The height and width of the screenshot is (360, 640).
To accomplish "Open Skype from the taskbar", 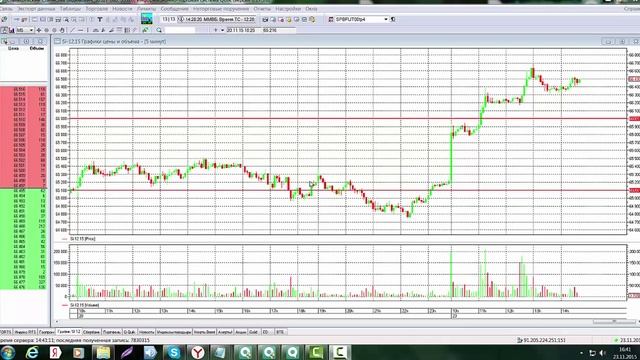I will (174, 352).
